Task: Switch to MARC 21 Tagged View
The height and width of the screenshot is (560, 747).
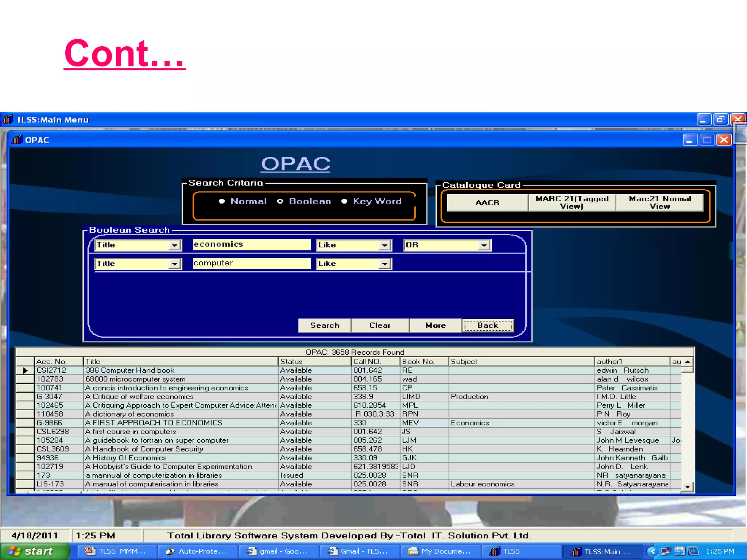Action: pos(572,203)
